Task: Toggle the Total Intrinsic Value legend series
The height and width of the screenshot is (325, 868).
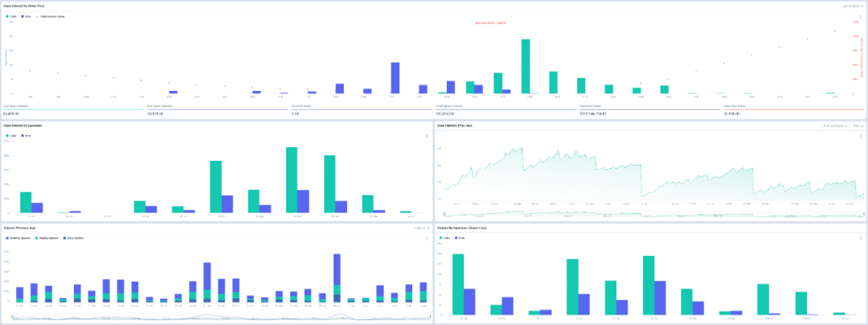Action: click(49, 17)
